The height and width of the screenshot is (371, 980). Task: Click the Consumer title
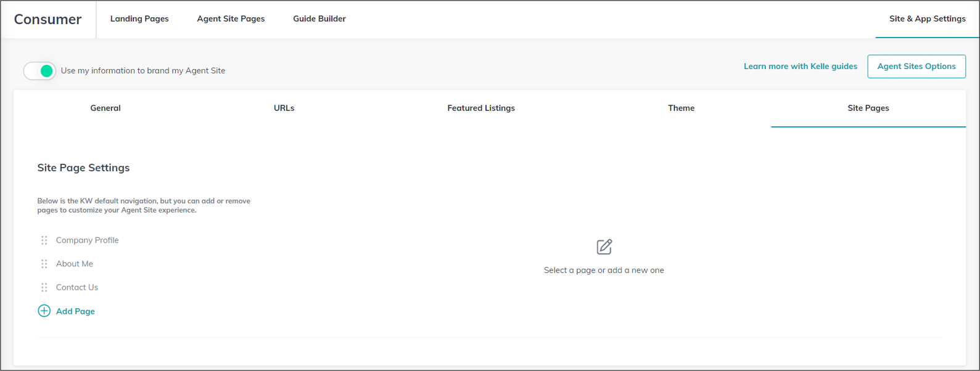[x=47, y=19]
